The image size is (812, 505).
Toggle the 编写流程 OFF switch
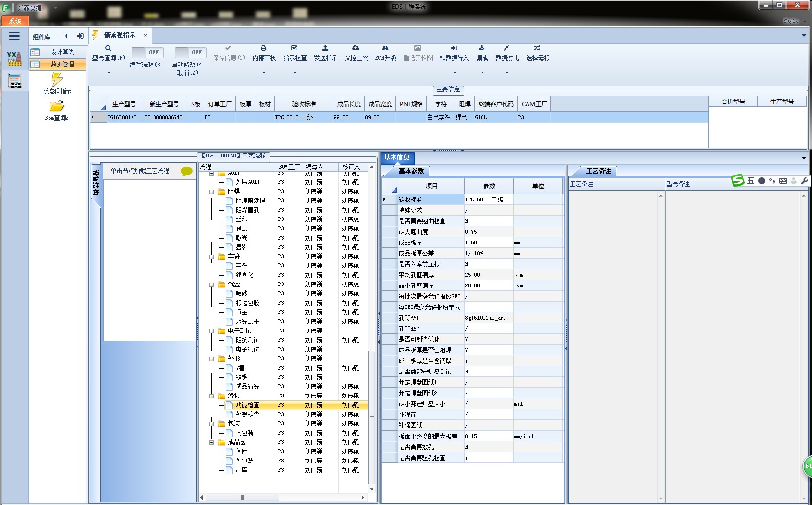147,52
